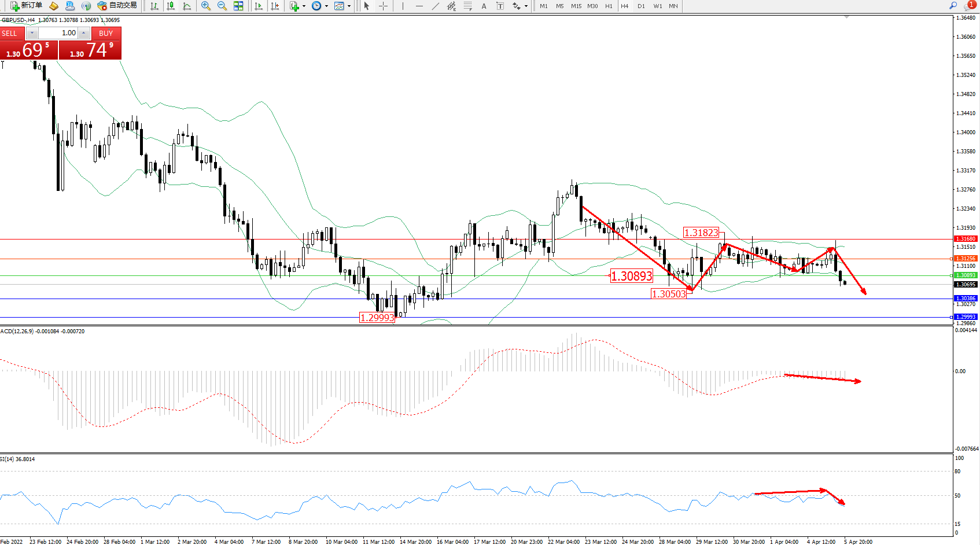This screenshot has width=980, height=545.
Task: Pick the equidistant channel drawing tool
Action: pos(451,6)
